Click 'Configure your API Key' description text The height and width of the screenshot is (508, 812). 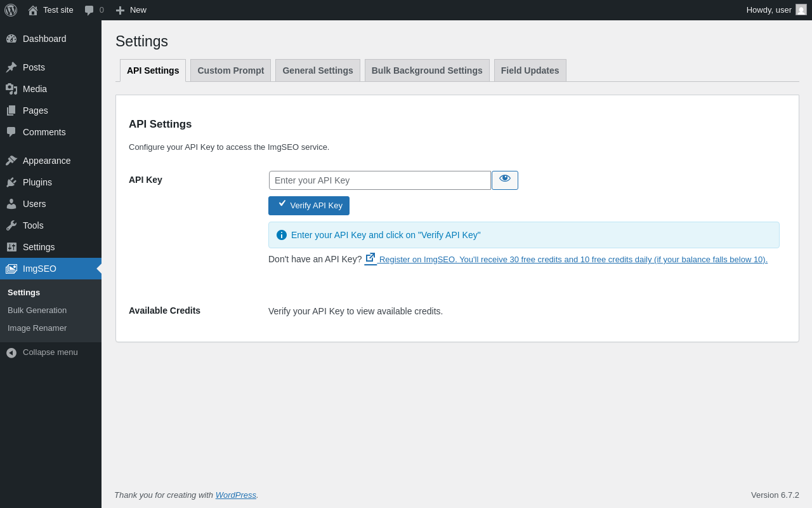pyautogui.click(x=229, y=147)
